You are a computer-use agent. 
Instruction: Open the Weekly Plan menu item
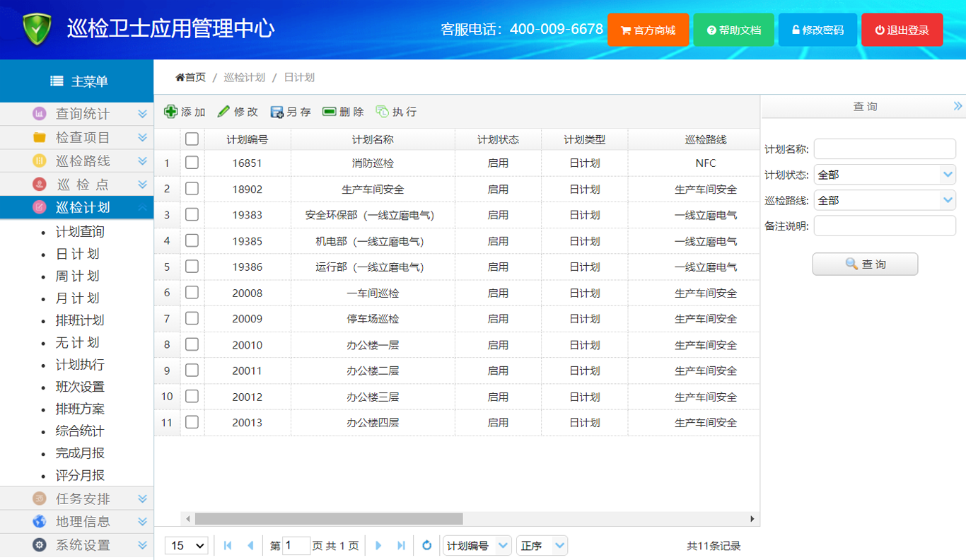tap(77, 276)
